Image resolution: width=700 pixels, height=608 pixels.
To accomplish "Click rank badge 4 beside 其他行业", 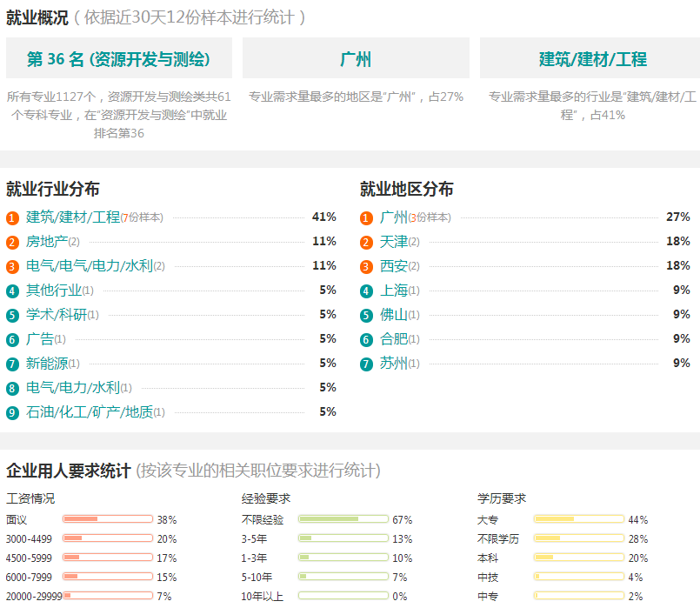I will [x=12, y=291].
